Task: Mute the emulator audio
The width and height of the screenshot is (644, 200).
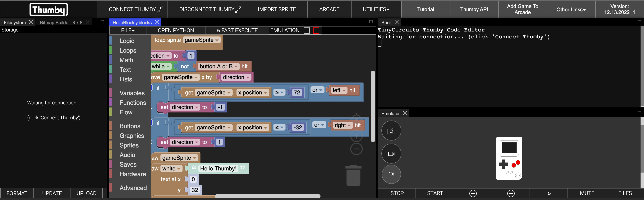Action: point(587,193)
